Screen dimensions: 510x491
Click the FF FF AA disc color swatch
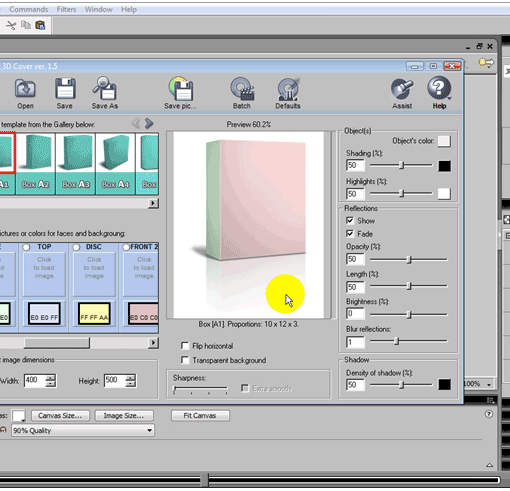[x=94, y=314]
